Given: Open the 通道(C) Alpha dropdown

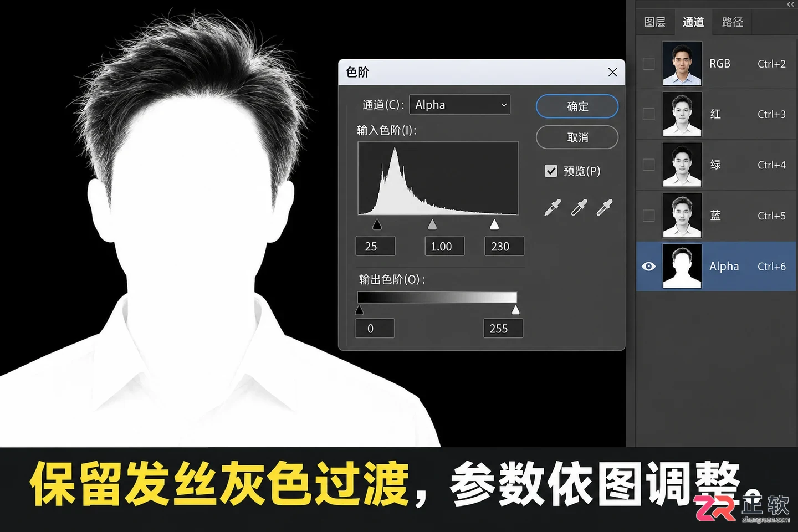Looking at the screenshot, I should point(459,105).
